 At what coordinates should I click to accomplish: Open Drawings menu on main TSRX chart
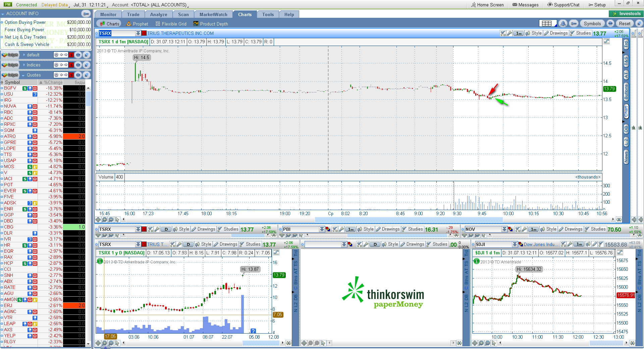point(555,33)
